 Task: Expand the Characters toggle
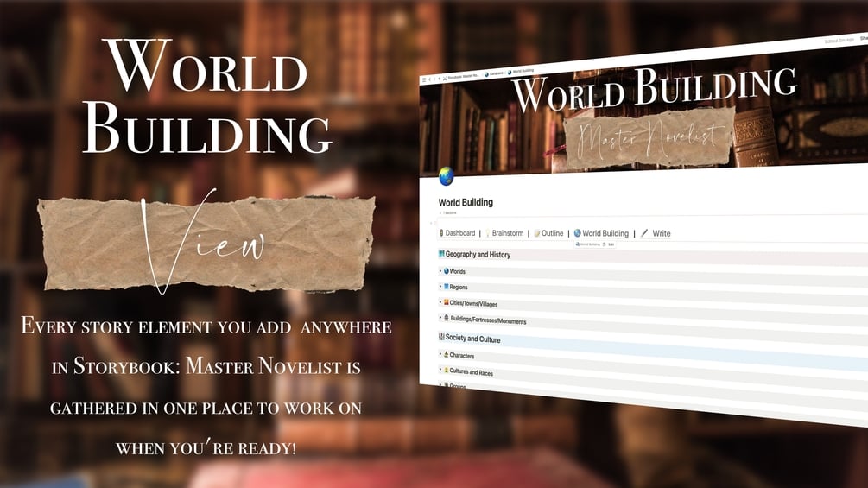click(x=440, y=353)
